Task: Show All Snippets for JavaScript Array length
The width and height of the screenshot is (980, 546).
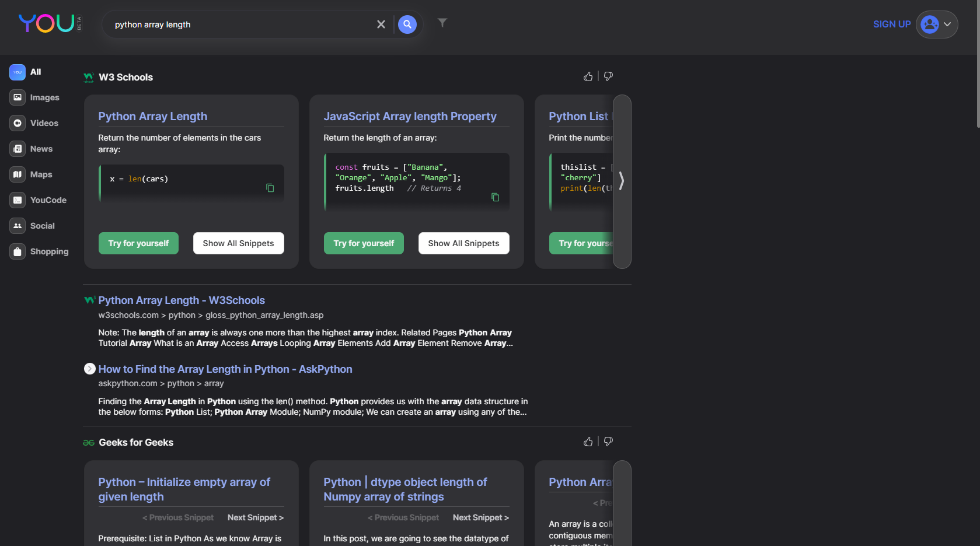Action: point(463,243)
